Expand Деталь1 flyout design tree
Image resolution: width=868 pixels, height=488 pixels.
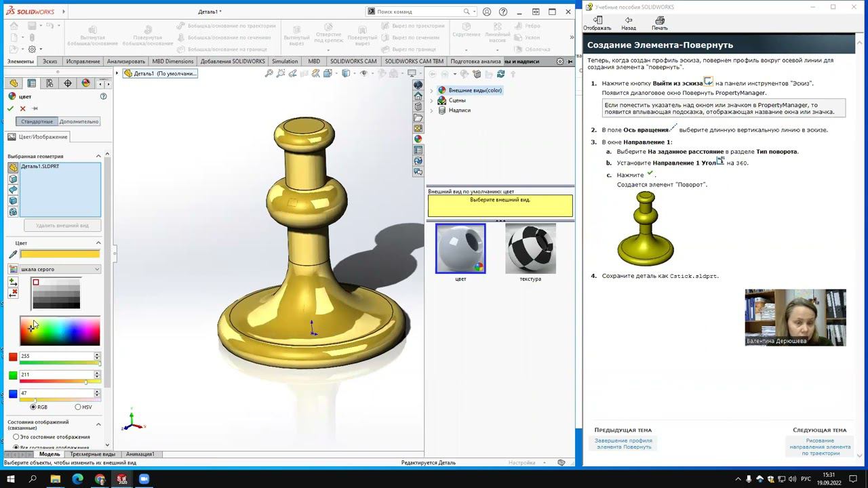pos(117,73)
